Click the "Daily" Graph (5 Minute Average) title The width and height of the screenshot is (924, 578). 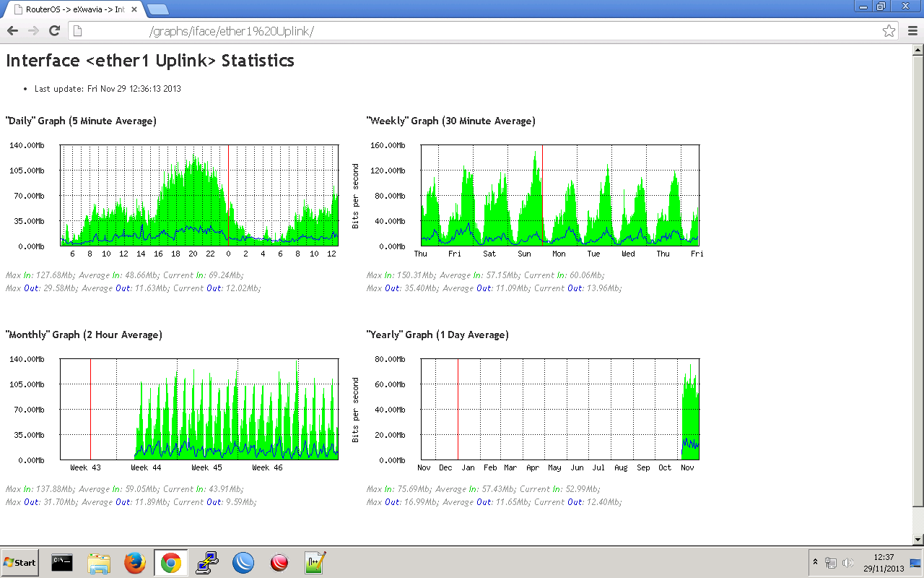coord(81,121)
